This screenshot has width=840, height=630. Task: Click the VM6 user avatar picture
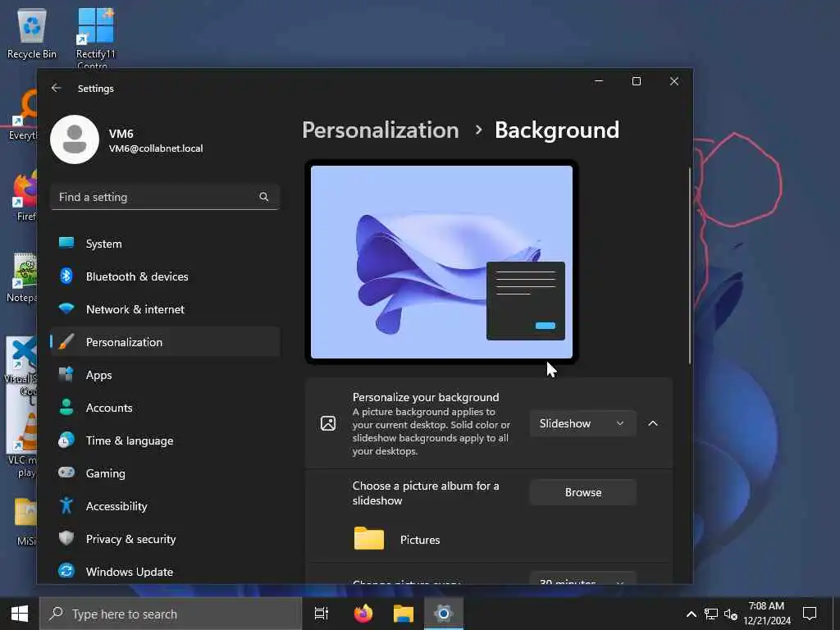(75, 139)
